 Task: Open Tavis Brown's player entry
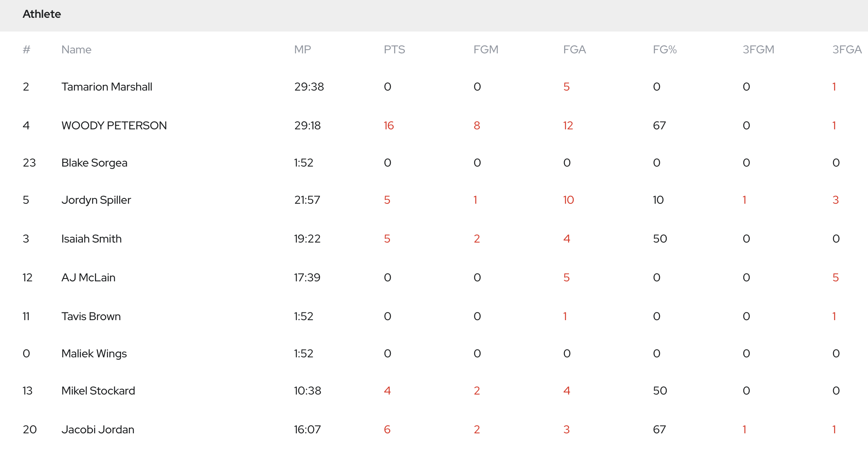pyautogui.click(x=91, y=316)
